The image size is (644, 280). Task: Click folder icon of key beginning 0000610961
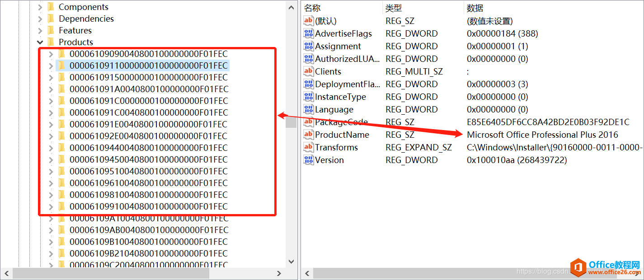(x=62, y=183)
